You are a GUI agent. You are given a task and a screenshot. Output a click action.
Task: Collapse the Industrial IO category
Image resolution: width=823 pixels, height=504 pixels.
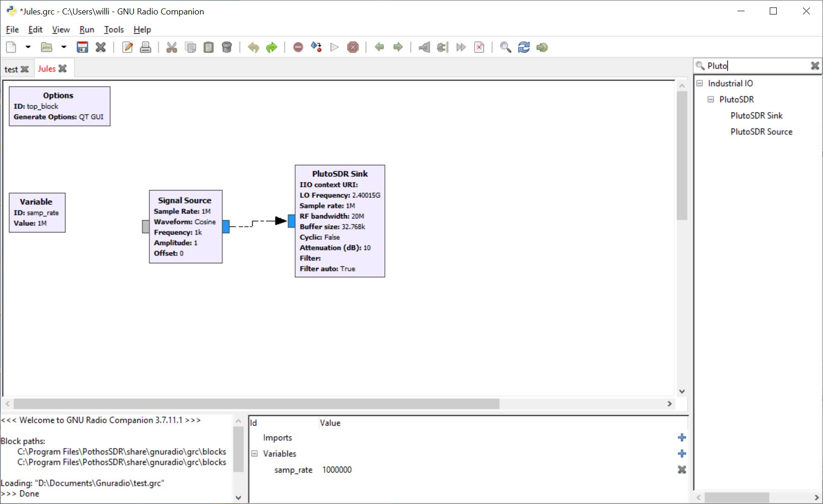[x=700, y=83]
